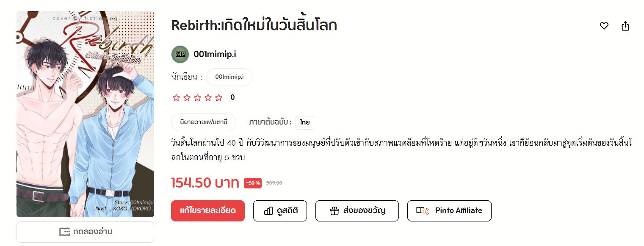This screenshot has height=246, width=644.
Task: Open the bold 001mimip.i author name link
Action: pyautogui.click(x=215, y=54)
